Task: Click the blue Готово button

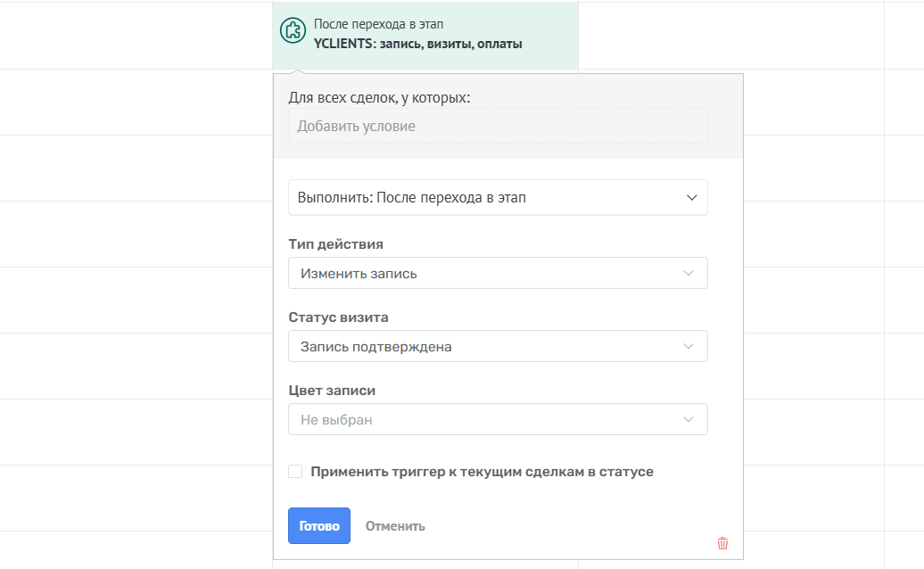Action: [x=319, y=525]
